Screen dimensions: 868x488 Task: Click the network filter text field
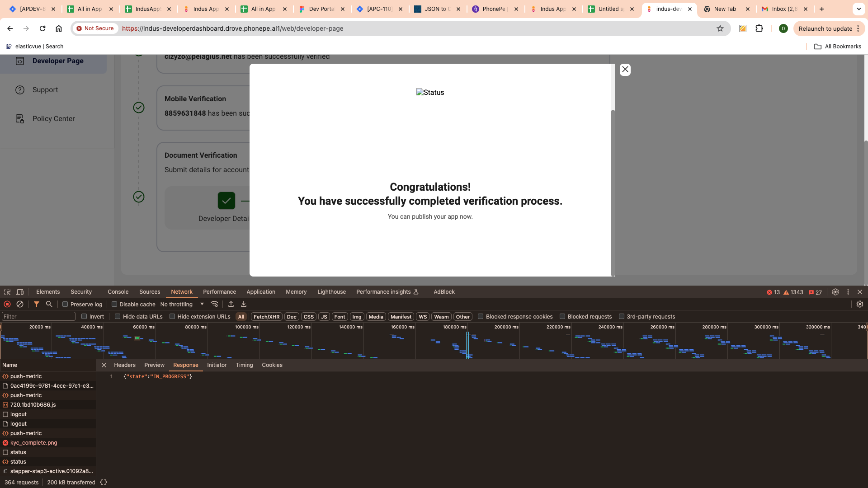(x=38, y=317)
